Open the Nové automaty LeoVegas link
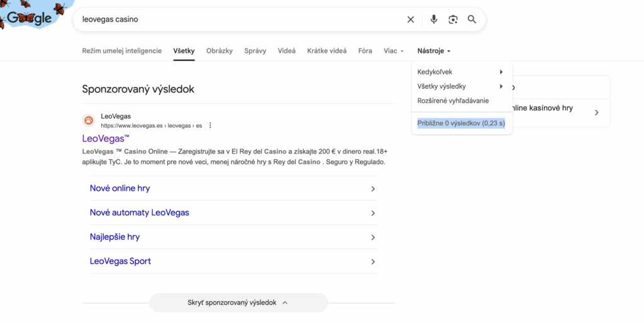The image size is (644, 323). (140, 213)
